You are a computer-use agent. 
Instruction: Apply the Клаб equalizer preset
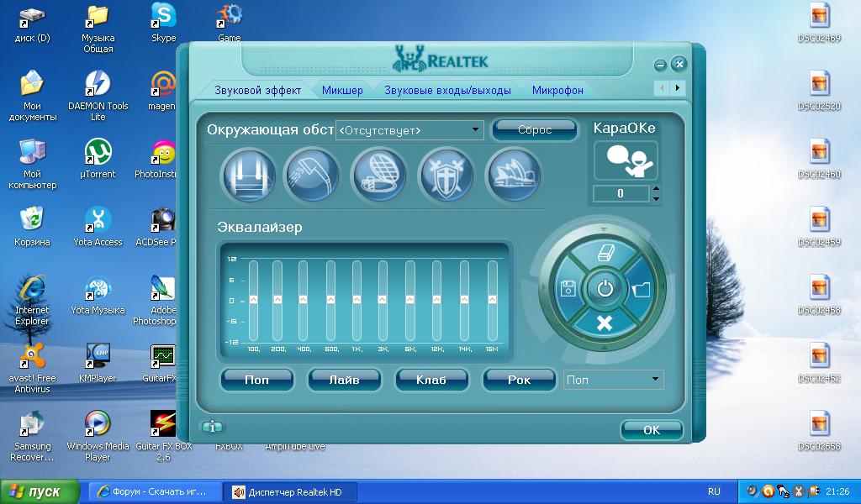tap(431, 380)
